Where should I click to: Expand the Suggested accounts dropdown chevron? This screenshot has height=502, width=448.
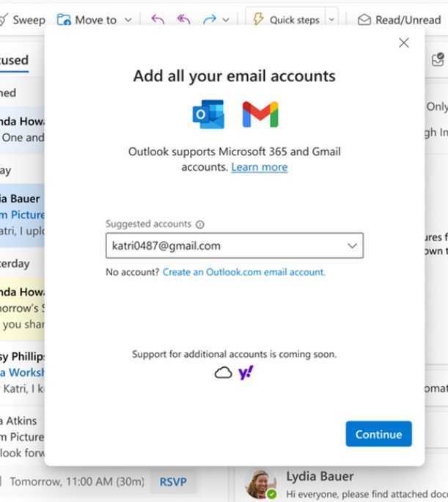click(352, 246)
